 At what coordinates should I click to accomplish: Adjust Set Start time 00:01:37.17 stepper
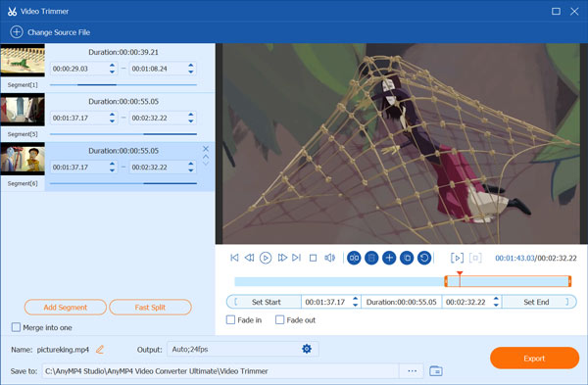point(355,302)
